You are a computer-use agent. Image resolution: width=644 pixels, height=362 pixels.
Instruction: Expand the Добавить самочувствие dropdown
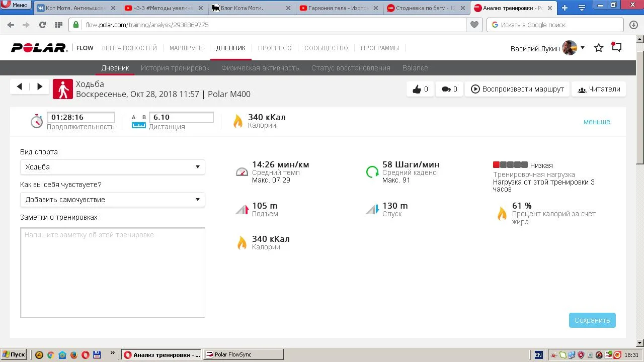[112, 200]
